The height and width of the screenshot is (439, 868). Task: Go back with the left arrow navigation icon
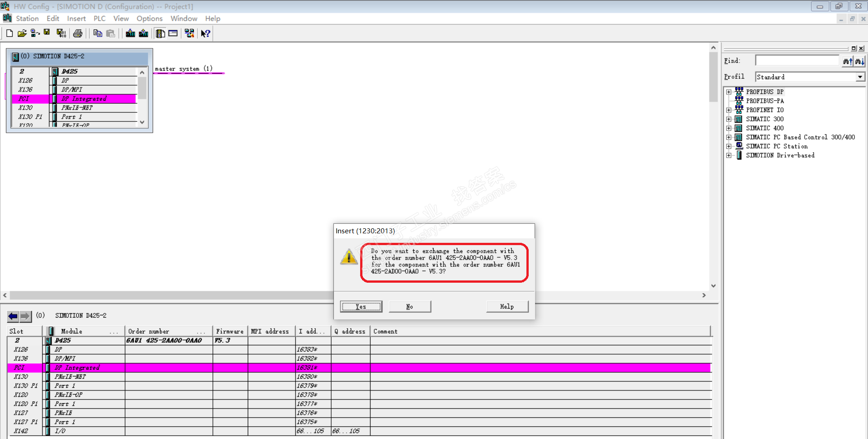point(13,316)
